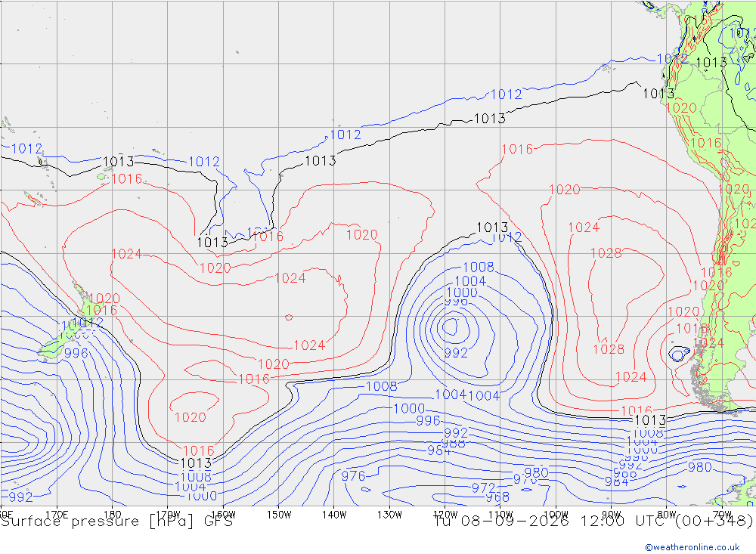The image size is (756, 554).
Task: Click the red 1024 label left of the upper 1028
Action: (x=584, y=227)
